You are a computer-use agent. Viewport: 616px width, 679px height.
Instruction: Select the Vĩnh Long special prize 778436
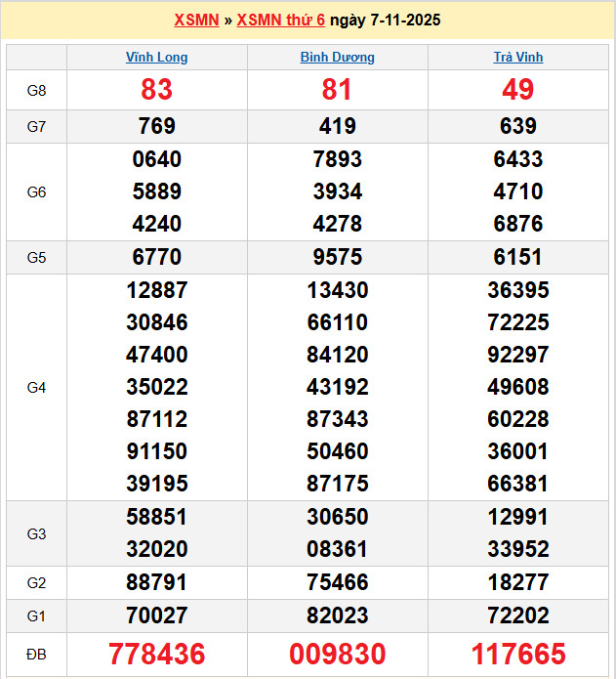click(156, 655)
